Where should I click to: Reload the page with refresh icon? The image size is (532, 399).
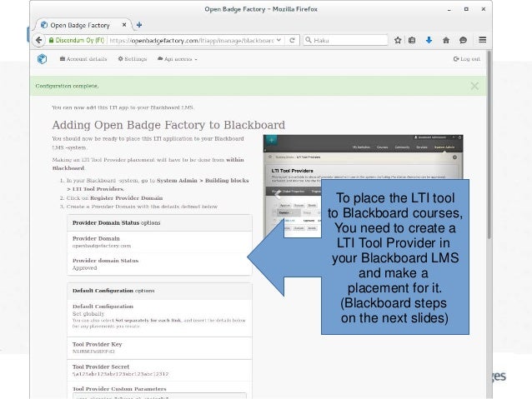click(x=292, y=40)
